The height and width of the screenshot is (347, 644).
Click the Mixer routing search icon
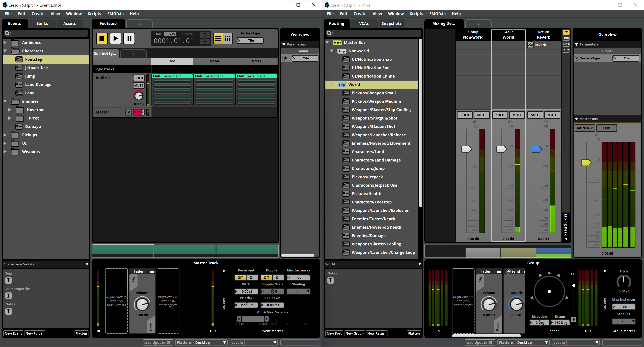(330, 33)
